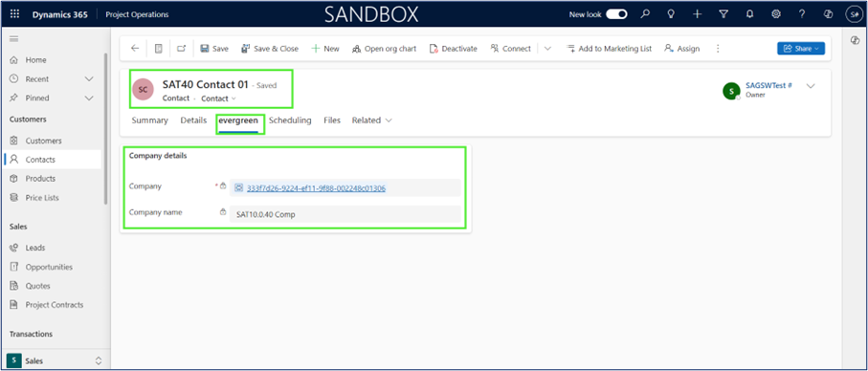The width and height of the screenshot is (868, 371).
Task: Open the Related tab dropdown
Action: pos(372,120)
